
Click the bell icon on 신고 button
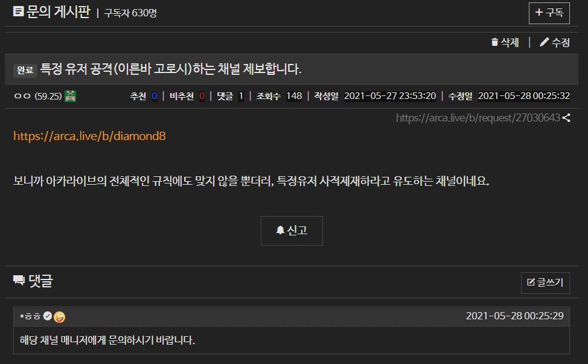pyautogui.click(x=280, y=230)
